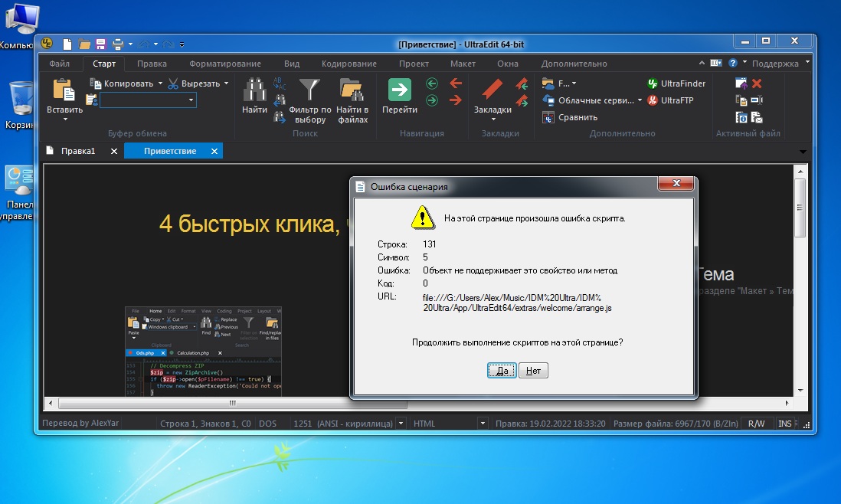Click the Print icon in quick access toolbar
The height and width of the screenshot is (504, 841).
point(118,44)
